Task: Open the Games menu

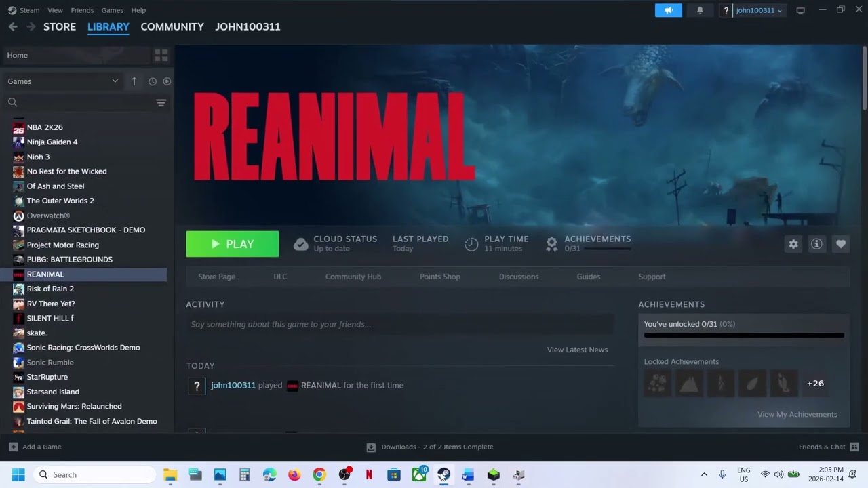Action: point(112,10)
